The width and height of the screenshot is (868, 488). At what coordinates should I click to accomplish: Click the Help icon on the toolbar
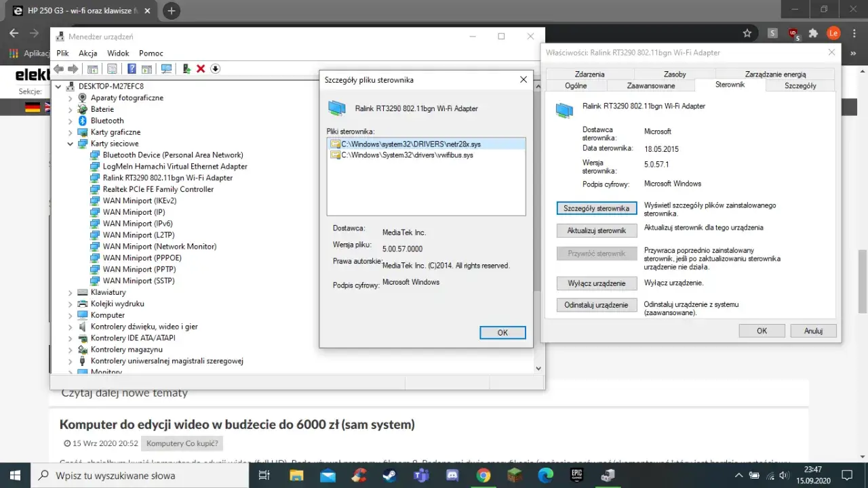click(132, 68)
